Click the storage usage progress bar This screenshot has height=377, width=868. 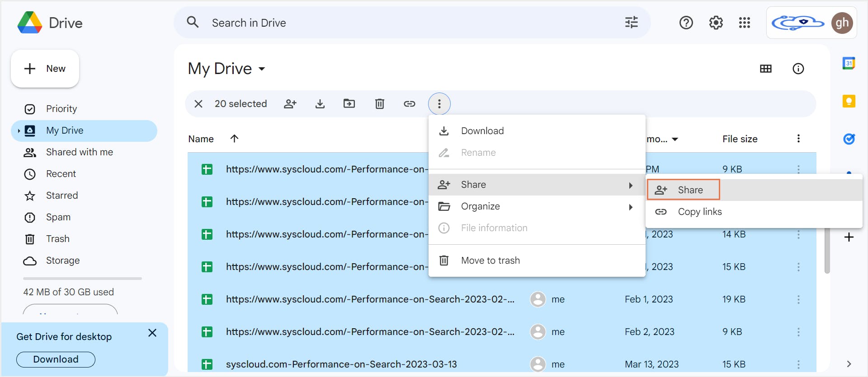tap(82, 279)
